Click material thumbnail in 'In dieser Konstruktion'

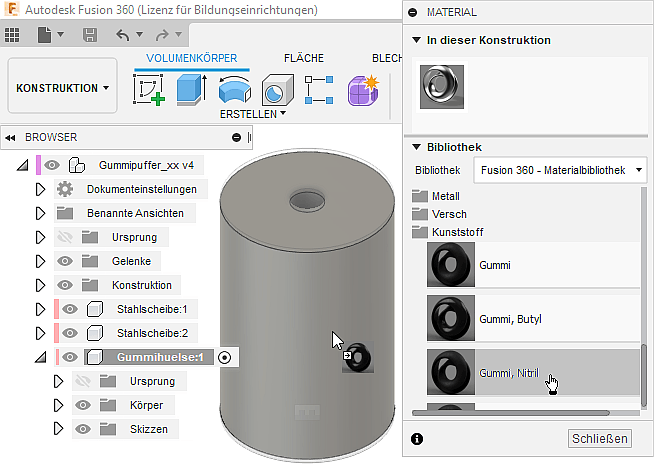point(442,87)
